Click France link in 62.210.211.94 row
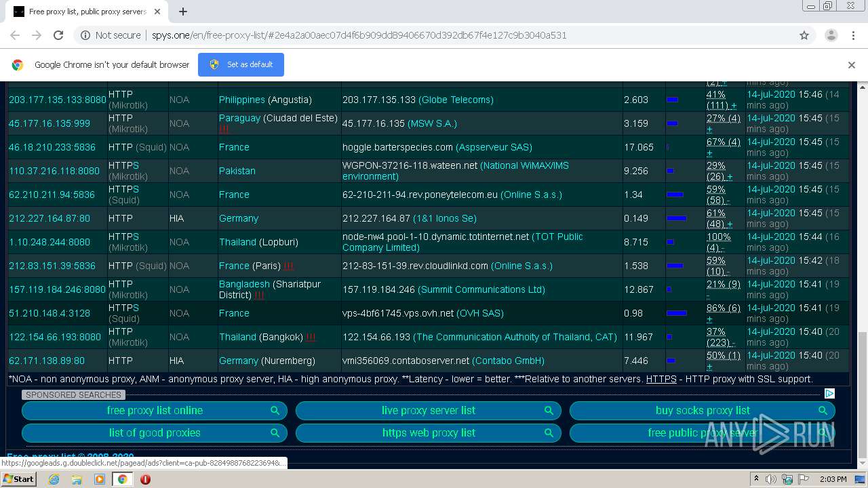Screen dimensions: 868x488 click(234, 195)
